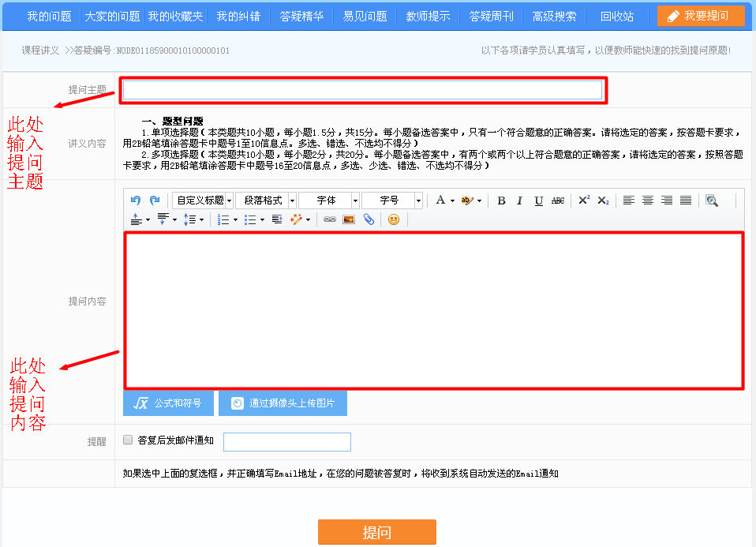The height and width of the screenshot is (547, 756).
Task: Click the insert hyperlink chain icon
Action: click(x=330, y=219)
